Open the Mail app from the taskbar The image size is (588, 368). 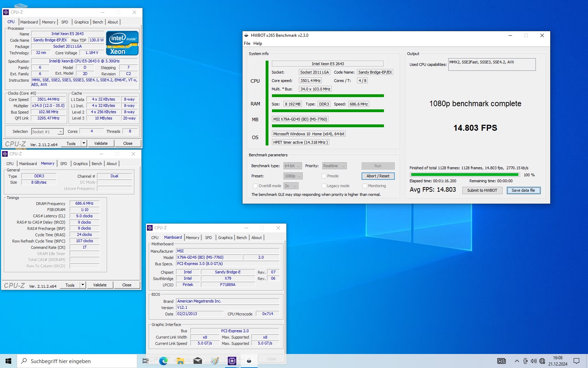click(197, 361)
